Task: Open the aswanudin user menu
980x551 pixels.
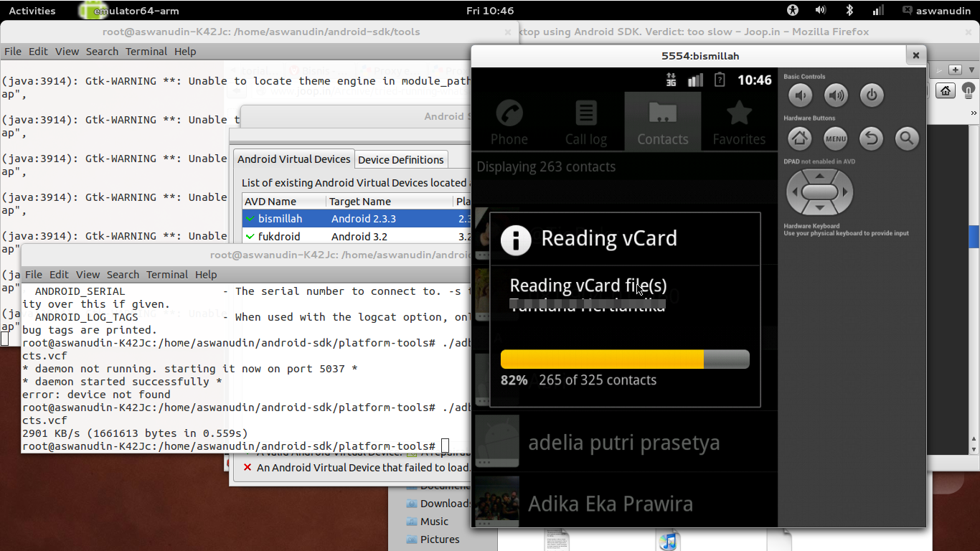Action: click(938, 11)
